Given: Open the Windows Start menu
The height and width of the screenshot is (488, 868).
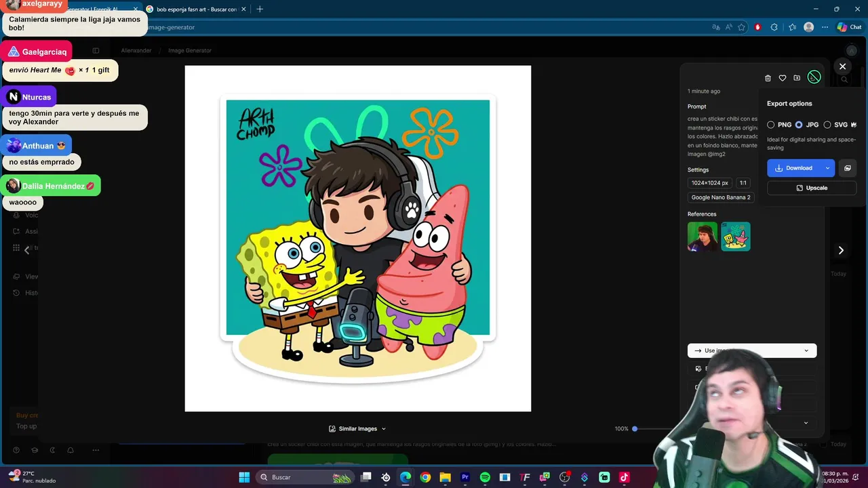Looking at the screenshot, I should [x=244, y=477].
